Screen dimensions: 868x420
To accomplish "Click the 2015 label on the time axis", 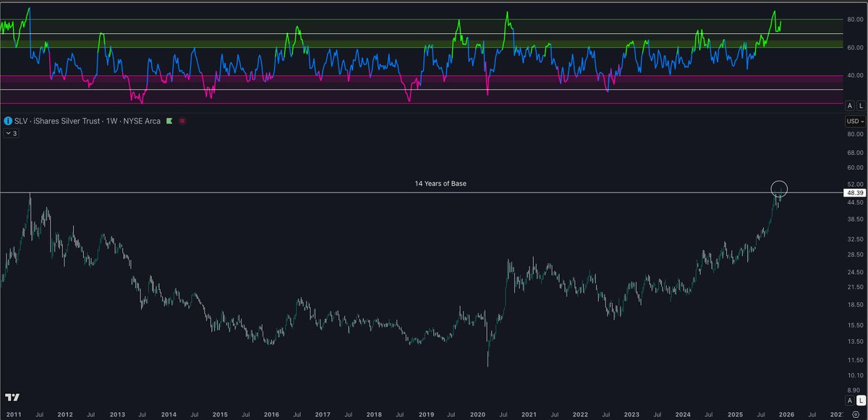I will [220, 413].
